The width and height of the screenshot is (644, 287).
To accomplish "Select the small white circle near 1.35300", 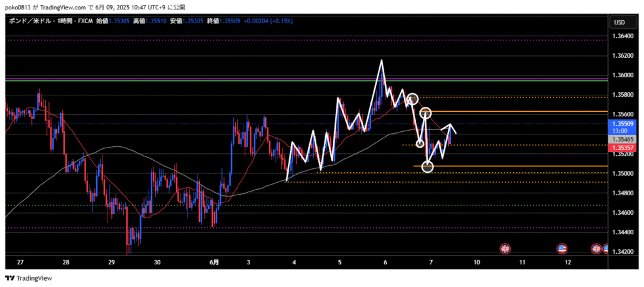I will point(420,144).
